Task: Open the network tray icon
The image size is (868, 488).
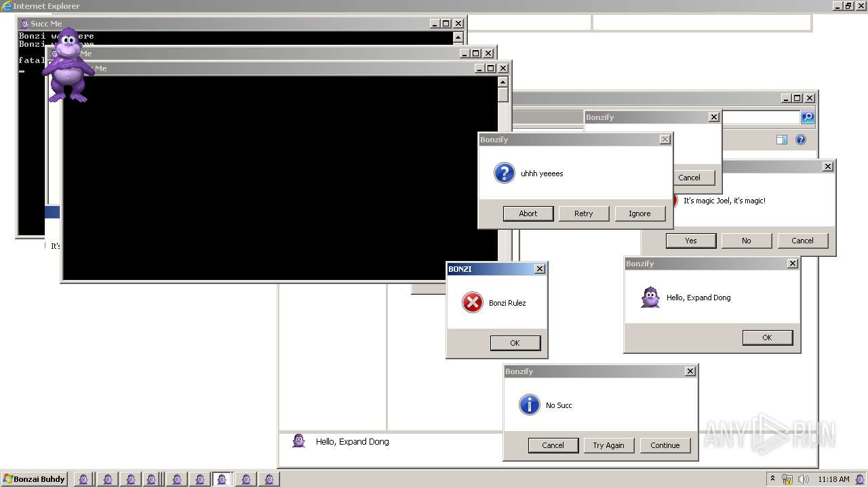Action: [787, 479]
